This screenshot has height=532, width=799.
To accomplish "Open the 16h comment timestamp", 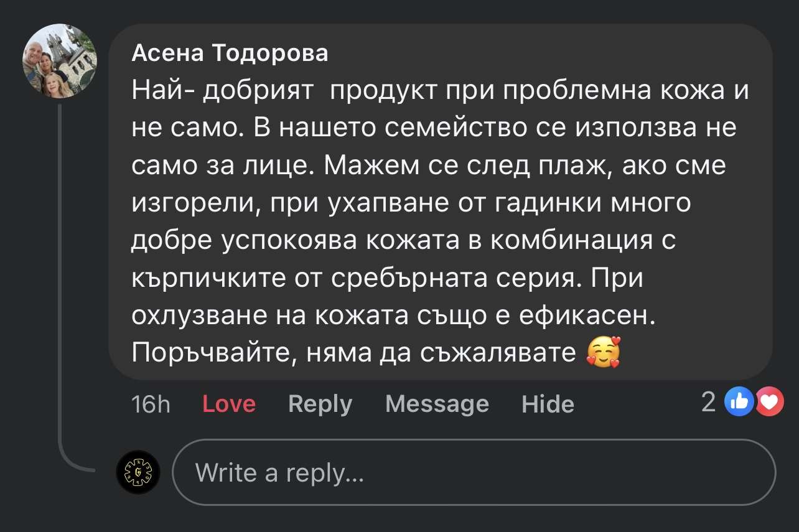I will point(151,404).
